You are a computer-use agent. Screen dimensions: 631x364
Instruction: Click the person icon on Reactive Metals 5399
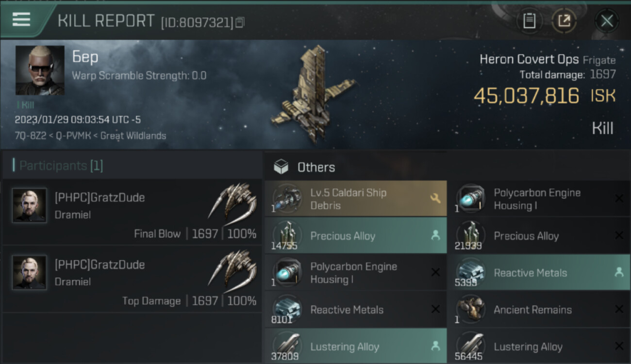pos(619,272)
